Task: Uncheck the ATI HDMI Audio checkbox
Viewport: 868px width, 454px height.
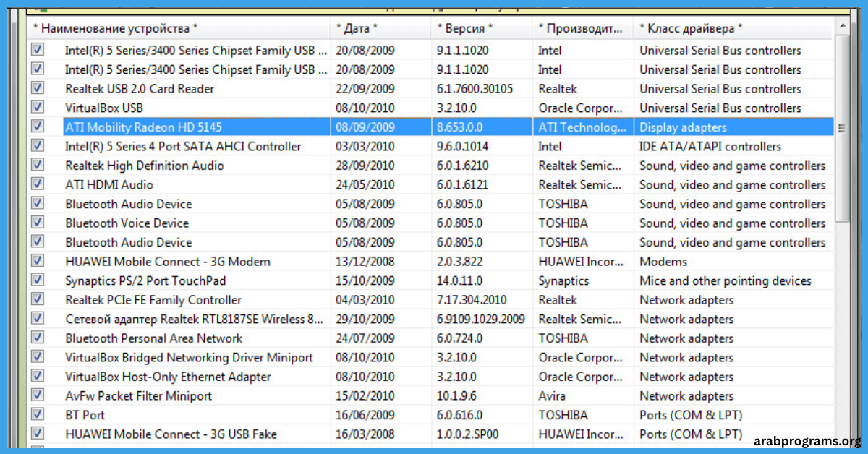Action: [38, 184]
